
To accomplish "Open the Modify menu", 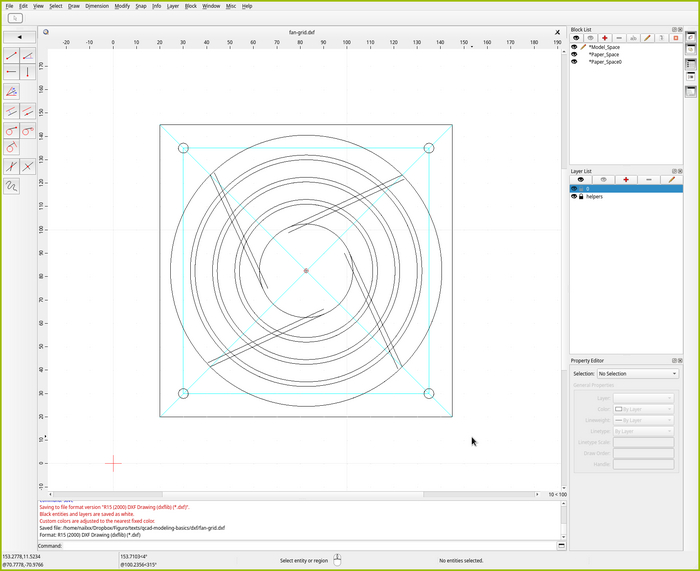I will [122, 6].
